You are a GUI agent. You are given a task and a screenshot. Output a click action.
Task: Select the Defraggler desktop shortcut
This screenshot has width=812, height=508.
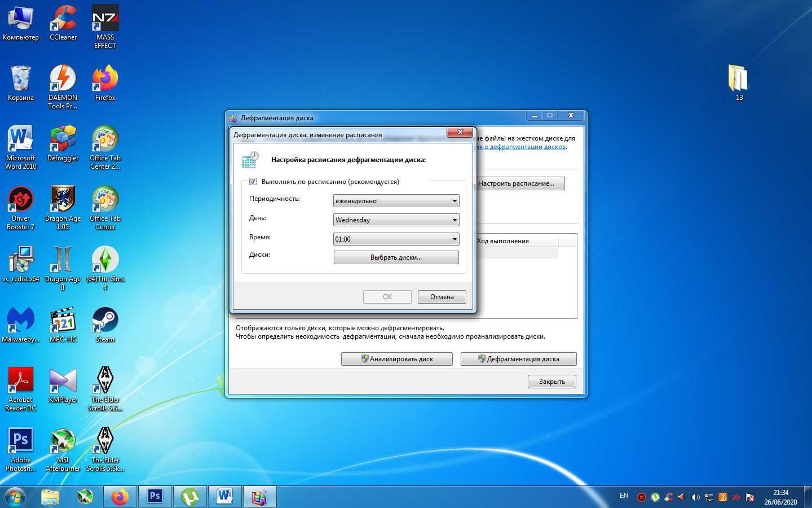click(63, 144)
